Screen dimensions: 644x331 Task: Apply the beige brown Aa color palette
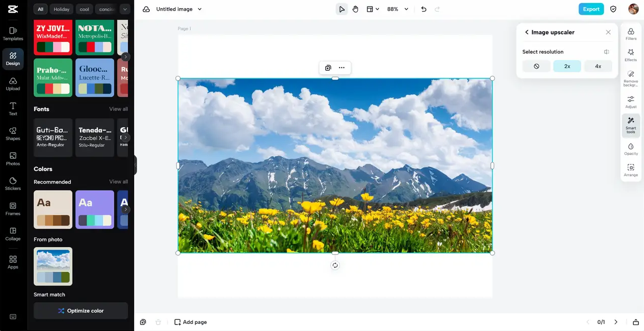[x=53, y=210]
